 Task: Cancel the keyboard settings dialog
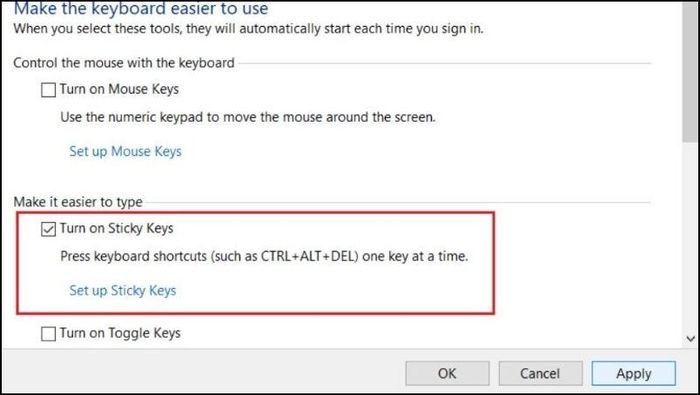point(540,373)
